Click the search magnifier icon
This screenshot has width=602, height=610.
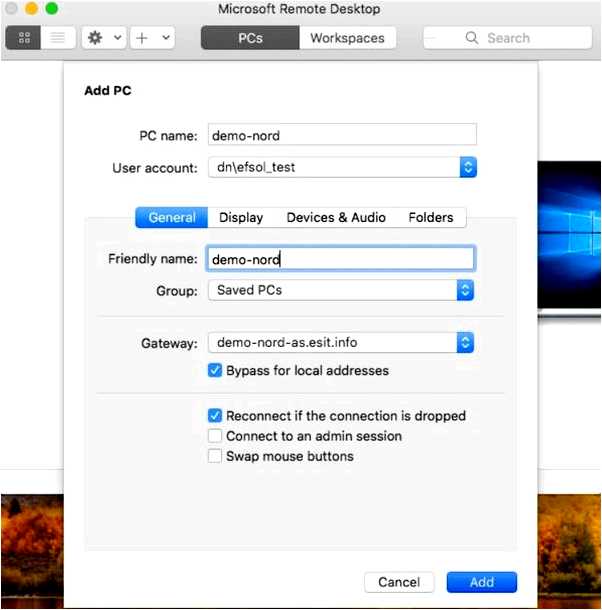point(472,38)
